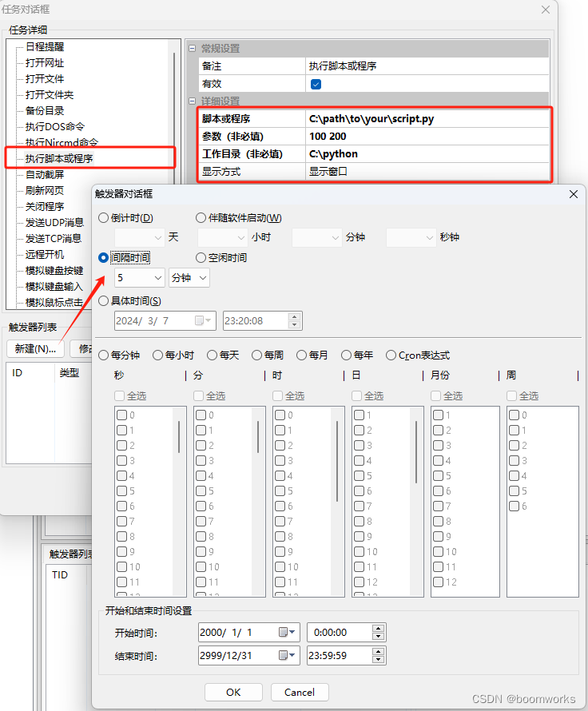This screenshot has height=711, width=588.
Task: Check 全选 in the 秒 column
Action: click(120, 396)
